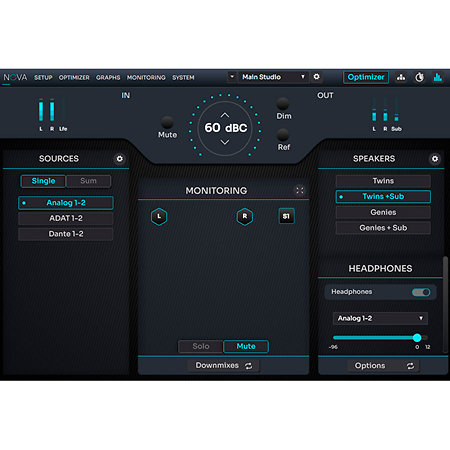The image size is (450, 450).
Task: Open the headphones Analog 1-2 source dropdown
Action: click(380, 318)
